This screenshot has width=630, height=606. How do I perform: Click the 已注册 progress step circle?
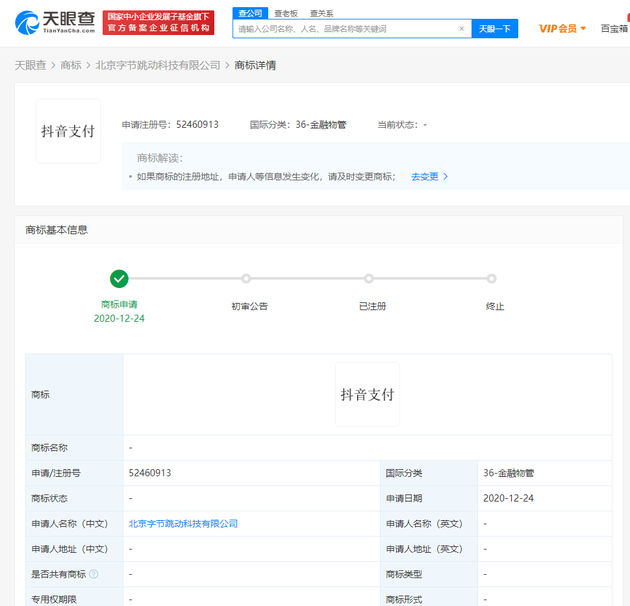(369, 278)
